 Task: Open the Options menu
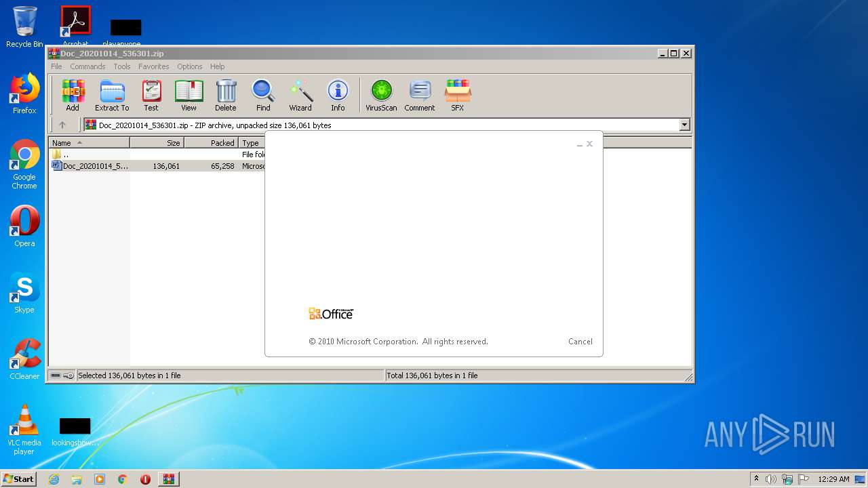coord(190,66)
